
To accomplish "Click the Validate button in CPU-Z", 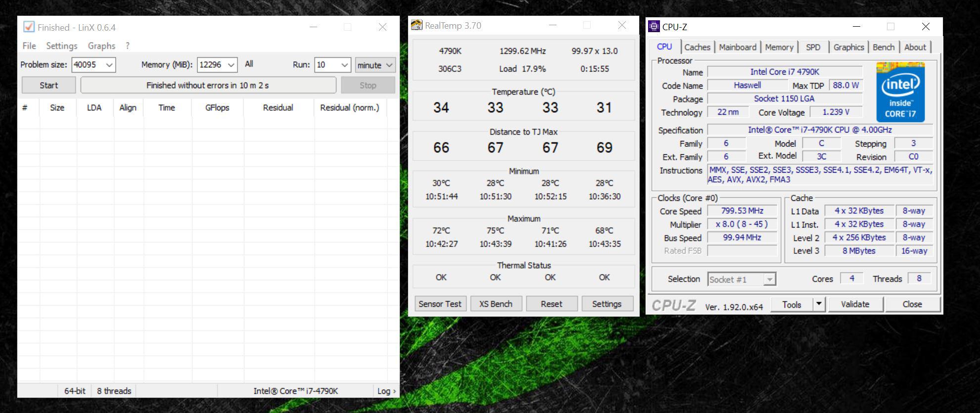I will click(855, 304).
